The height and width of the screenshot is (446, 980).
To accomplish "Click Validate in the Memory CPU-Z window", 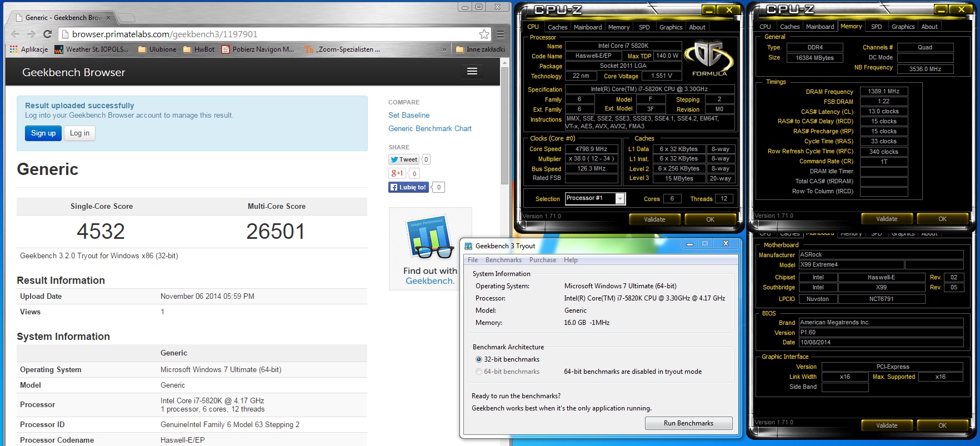I will tap(887, 219).
